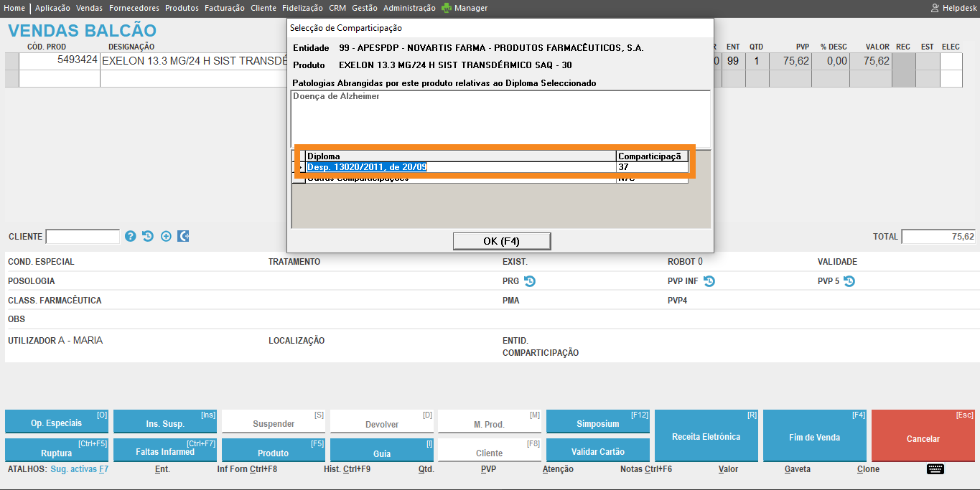This screenshot has height=490, width=980.
Task: Click the client card icon beside the plus
Action: click(183, 236)
